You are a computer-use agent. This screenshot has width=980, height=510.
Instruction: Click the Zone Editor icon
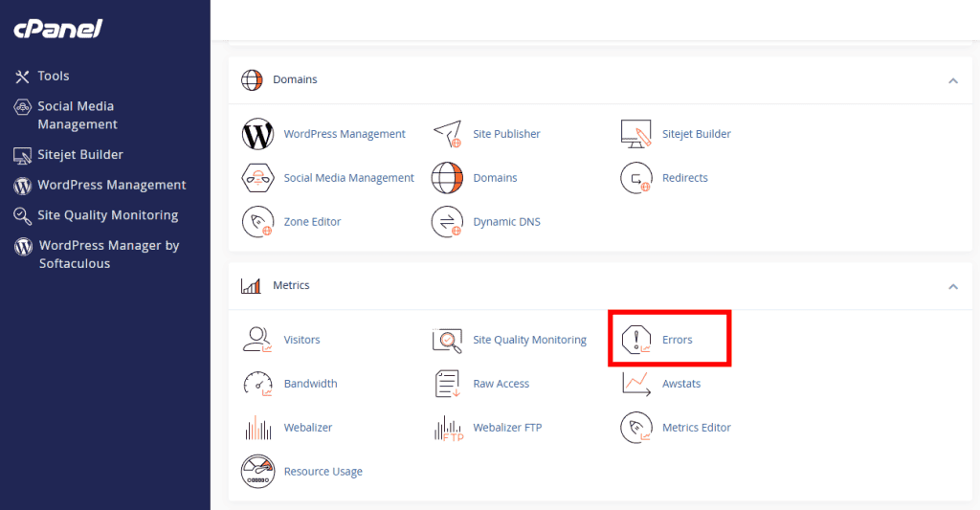coord(257,222)
